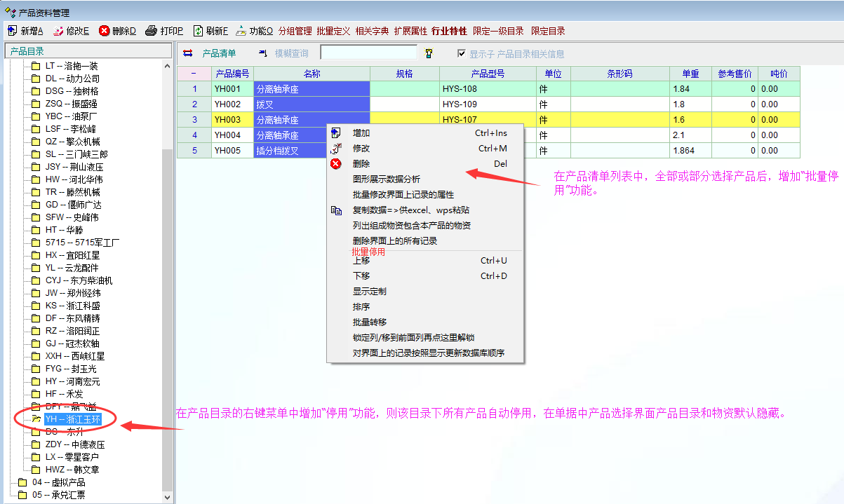This screenshot has width=844, height=504.
Task: Click the 刷新 refresh toolbar icon
Action: point(199,31)
